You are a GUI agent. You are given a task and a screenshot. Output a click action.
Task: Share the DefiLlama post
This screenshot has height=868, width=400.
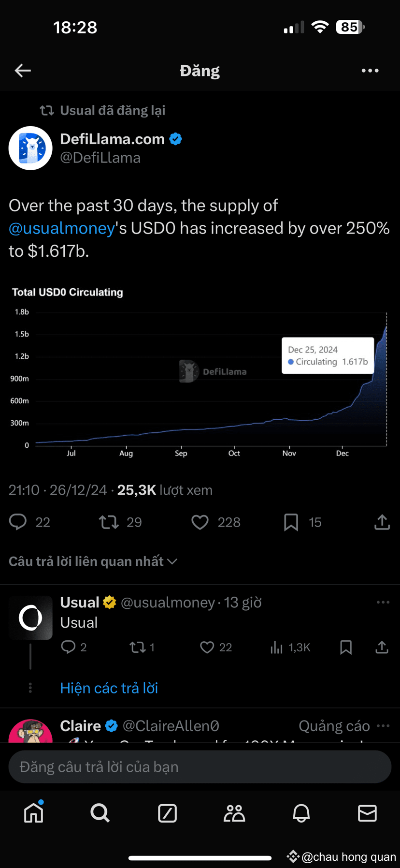coord(382,522)
